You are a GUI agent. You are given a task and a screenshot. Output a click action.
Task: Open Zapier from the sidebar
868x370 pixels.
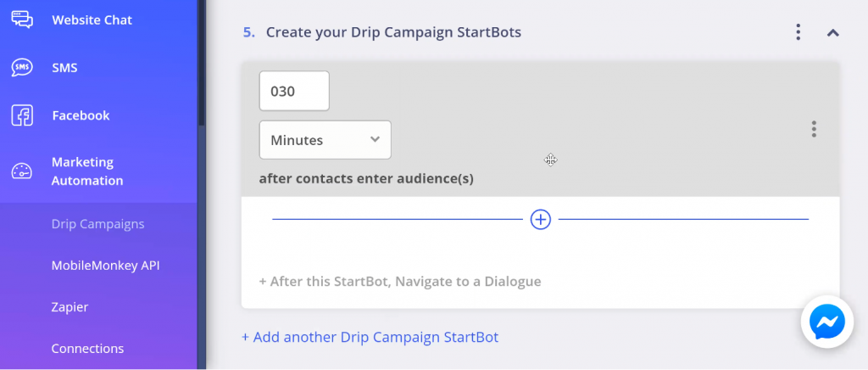tap(70, 307)
